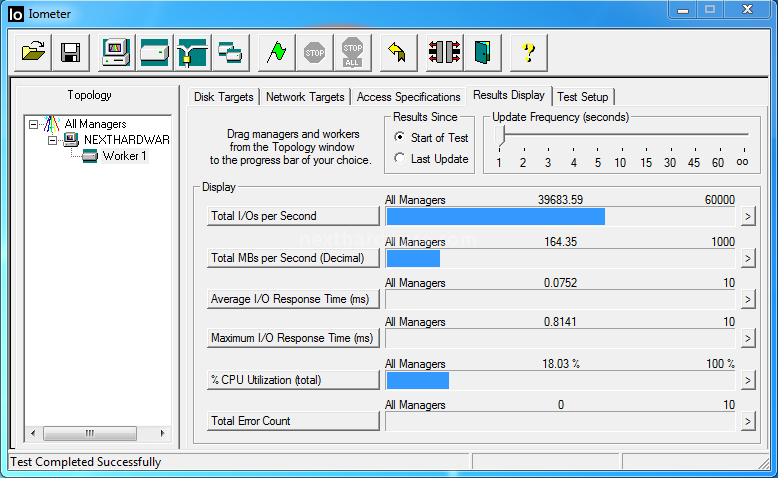Switch to the Network Targets tab
778x478 pixels.
[305, 97]
